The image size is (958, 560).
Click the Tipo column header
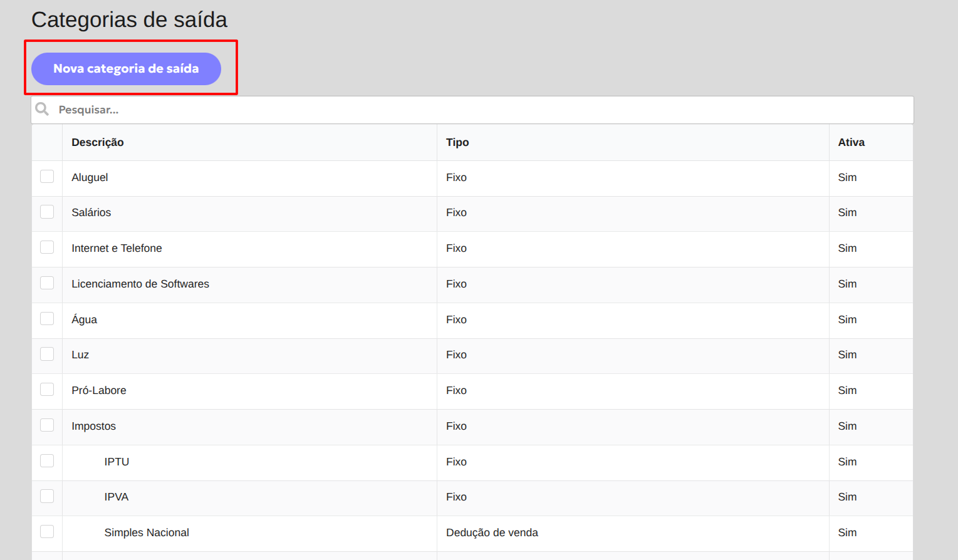(457, 142)
